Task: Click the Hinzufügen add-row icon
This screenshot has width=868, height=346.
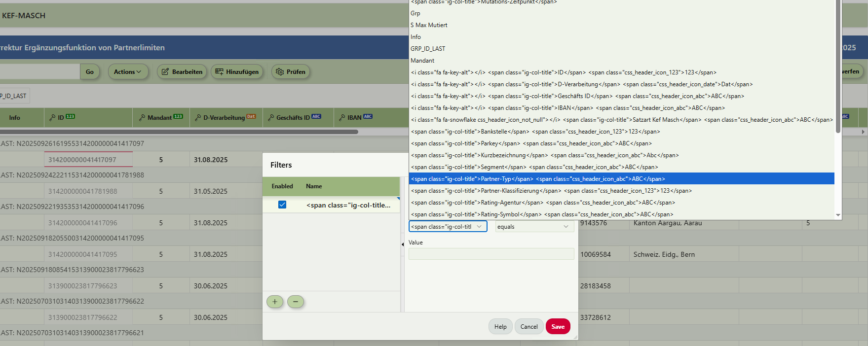Action: click(x=219, y=72)
